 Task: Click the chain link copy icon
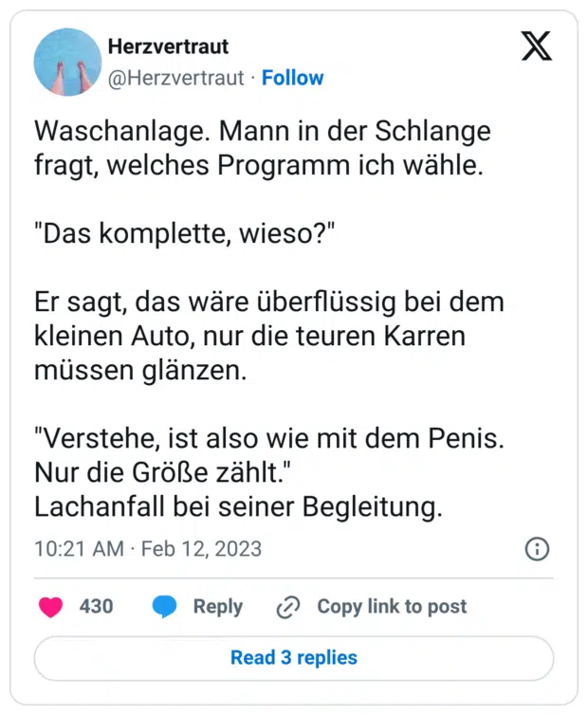(x=287, y=607)
